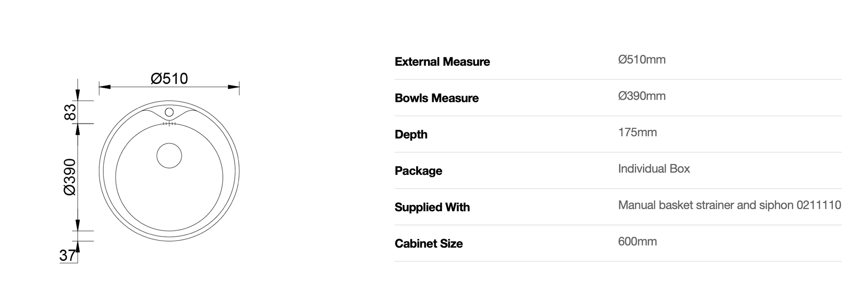Viewport: 868px width, 297px height.
Task: Click the small tap hole circle
Action: (169, 112)
